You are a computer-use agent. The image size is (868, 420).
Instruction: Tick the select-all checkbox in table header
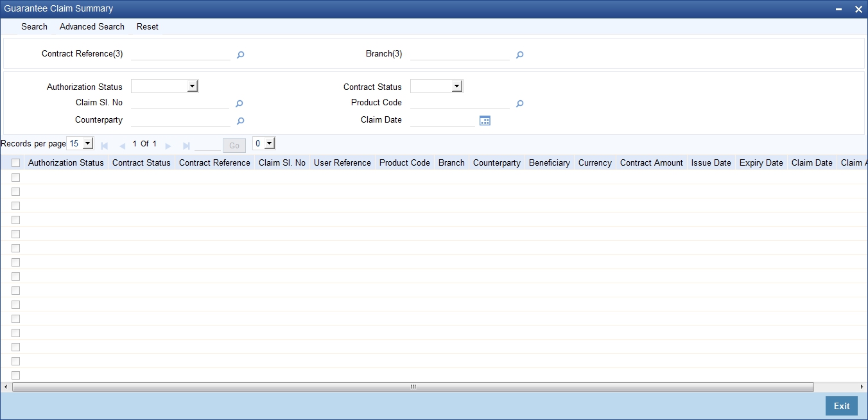pos(16,163)
